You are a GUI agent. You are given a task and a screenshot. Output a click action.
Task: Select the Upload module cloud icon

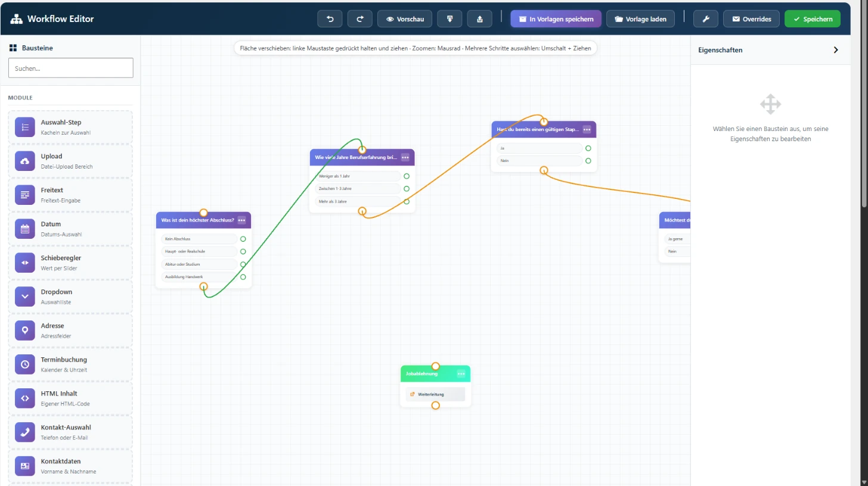(x=25, y=161)
